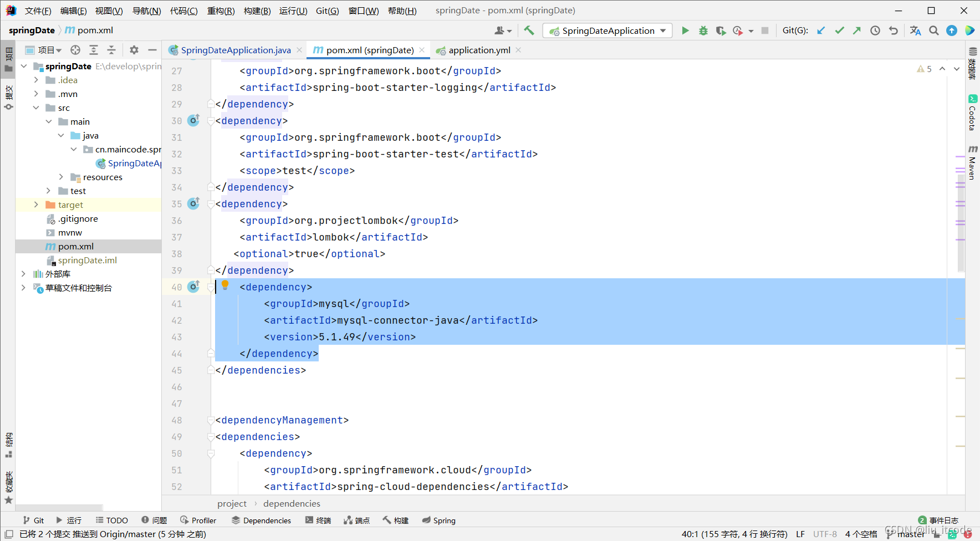Open run-with-profiler dropdown arrow
The image size is (980, 541).
pyautogui.click(x=751, y=31)
